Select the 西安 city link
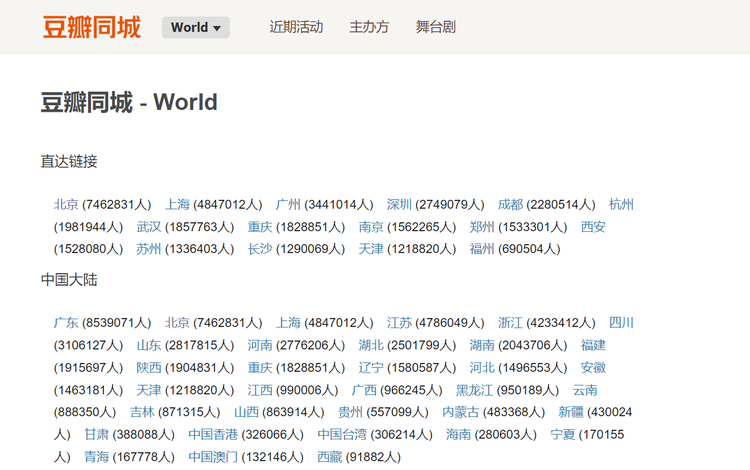This screenshot has height=470, width=750. point(593,227)
